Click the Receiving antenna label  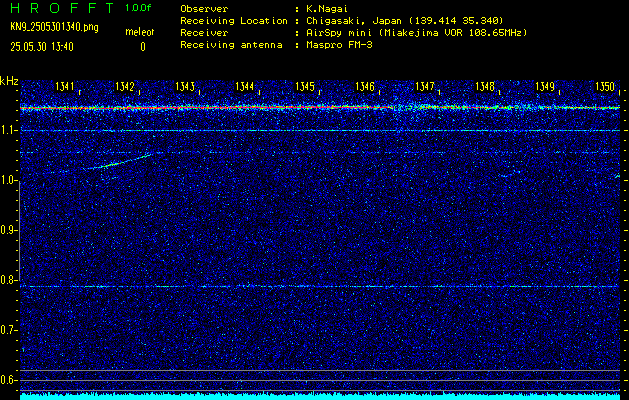[x=231, y=45]
